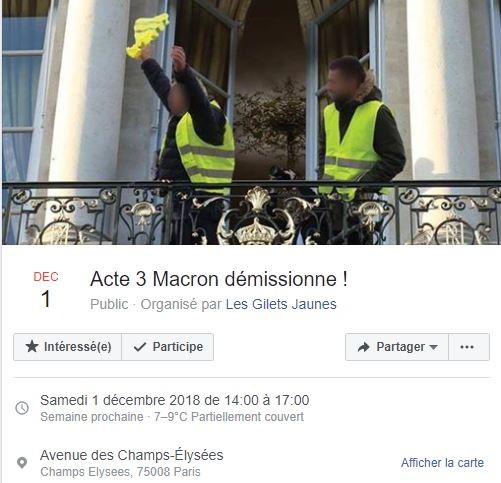Open the Les Gilets Jaunes organizer page

pyautogui.click(x=281, y=304)
